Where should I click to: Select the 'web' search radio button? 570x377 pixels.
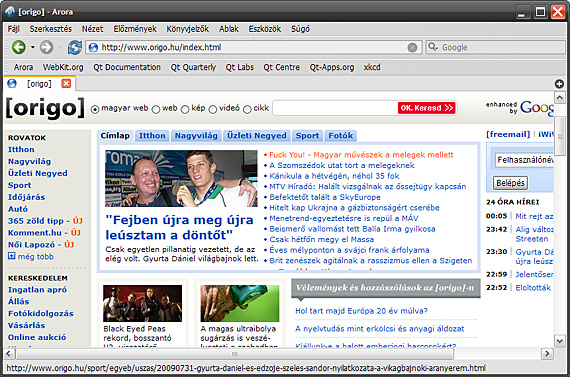(x=156, y=109)
